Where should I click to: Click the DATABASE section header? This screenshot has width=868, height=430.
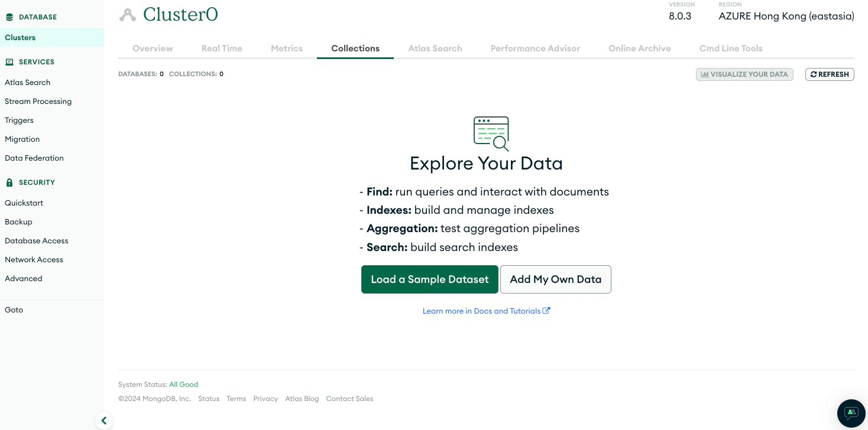(x=38, y=17)
